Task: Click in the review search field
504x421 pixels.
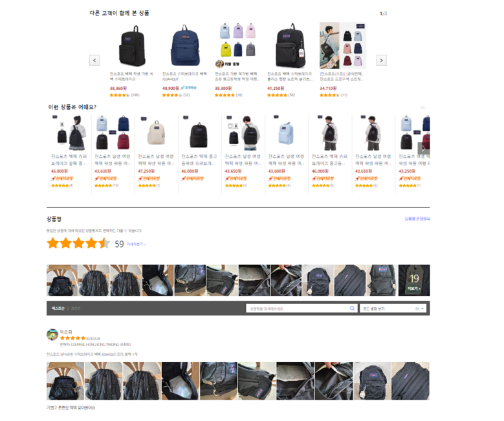Action: tap(298, 308)
